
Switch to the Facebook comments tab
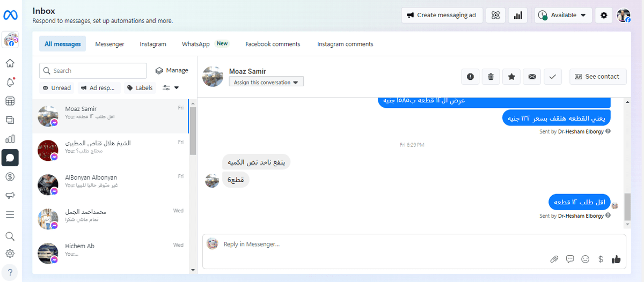tap(273, 44)
